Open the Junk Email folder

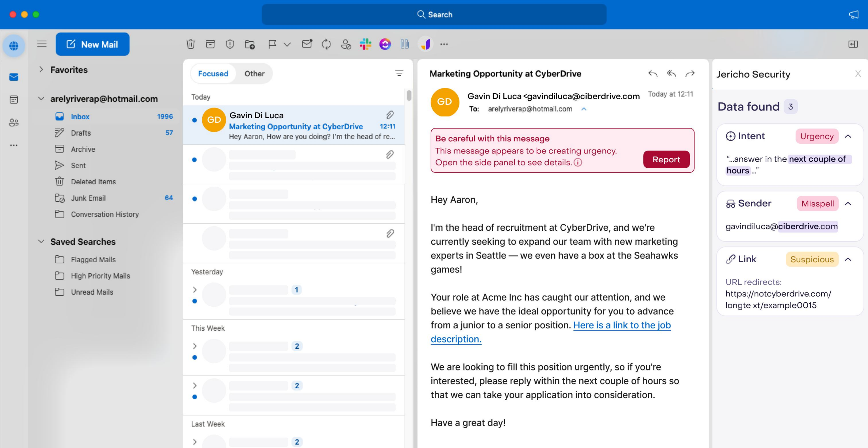point(113,198)
